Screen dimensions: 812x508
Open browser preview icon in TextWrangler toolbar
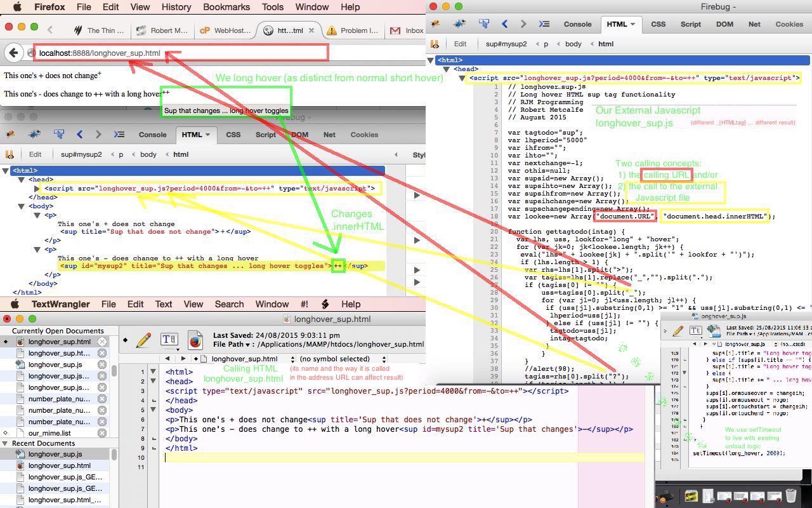[x=195, y=340]
